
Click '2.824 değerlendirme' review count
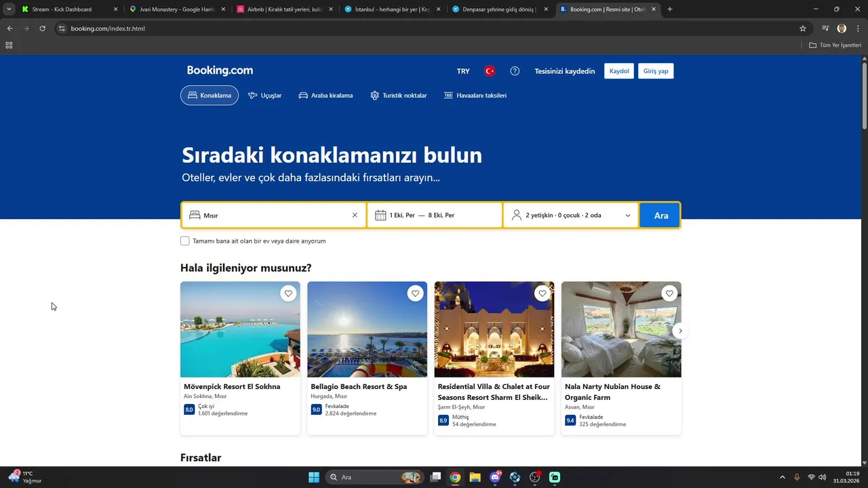tap(351, 413)
